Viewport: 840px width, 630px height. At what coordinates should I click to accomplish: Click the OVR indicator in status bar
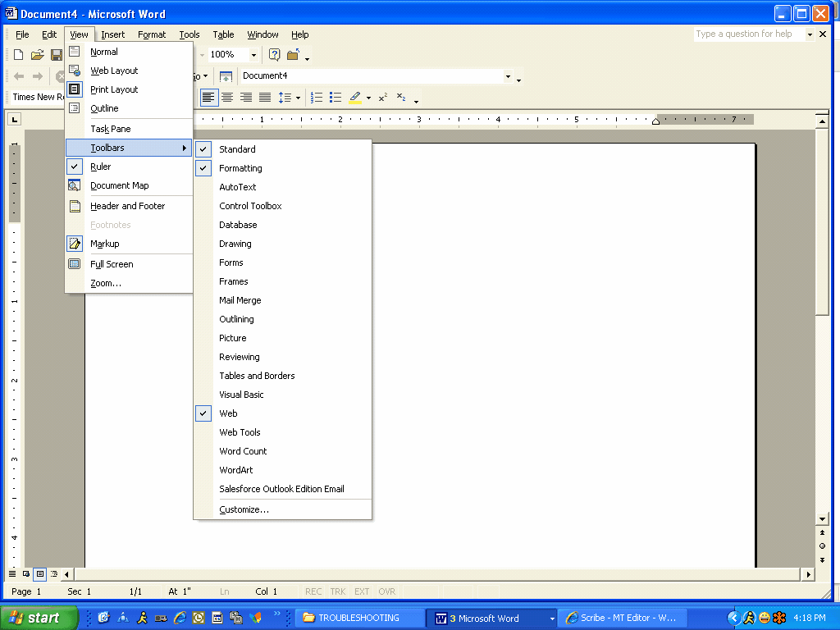point(387,591)
